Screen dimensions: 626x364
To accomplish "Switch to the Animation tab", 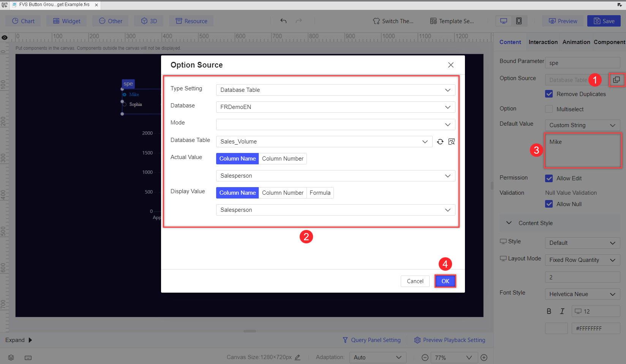I will 576,42.
